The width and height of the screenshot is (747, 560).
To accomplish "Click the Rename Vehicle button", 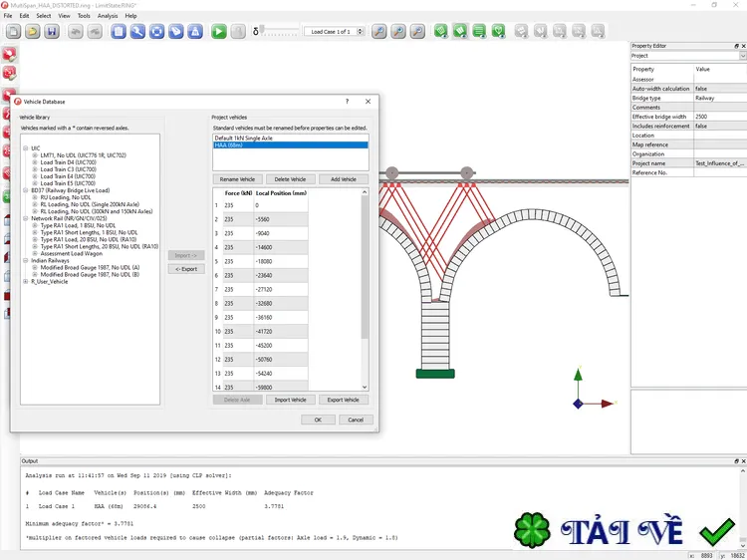I will (x=237, y=179).
